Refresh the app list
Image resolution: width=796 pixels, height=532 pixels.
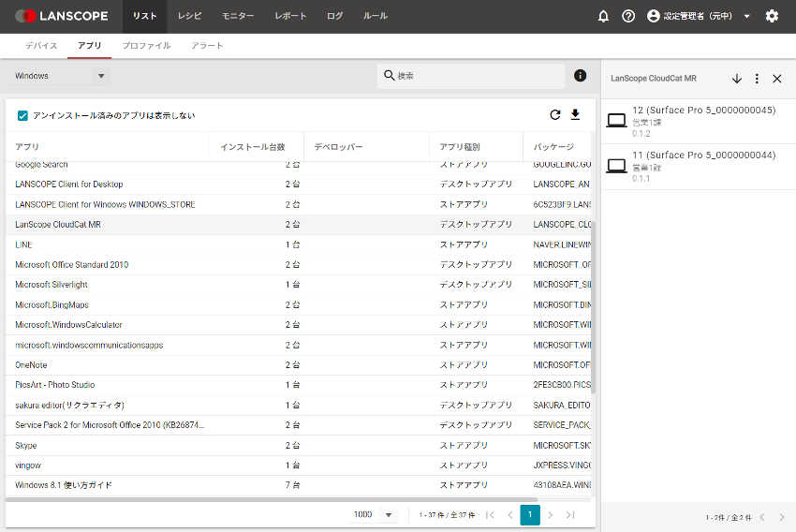pos(555,114)
